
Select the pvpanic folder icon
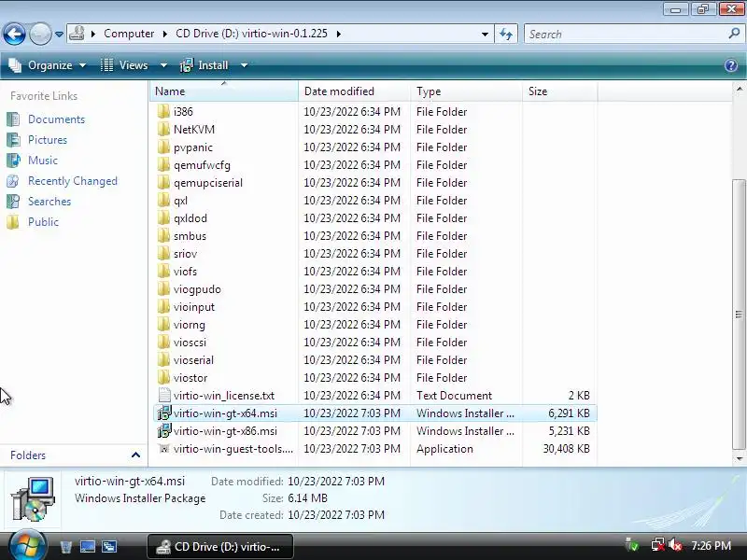(163, 147)
